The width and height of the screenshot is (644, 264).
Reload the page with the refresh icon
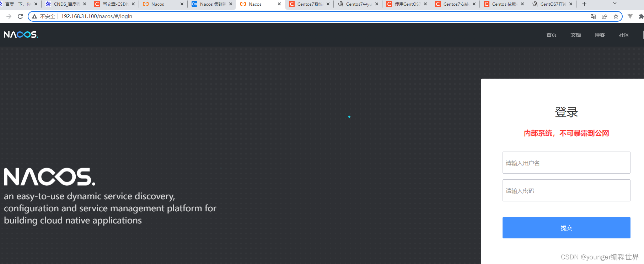pyautogui.click(x=20, y=16)
